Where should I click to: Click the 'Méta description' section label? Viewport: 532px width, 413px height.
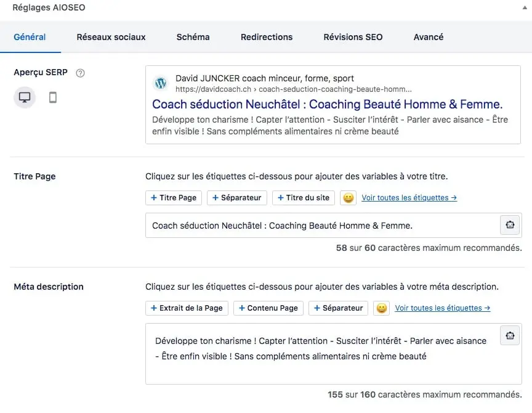tap(49, 287)
